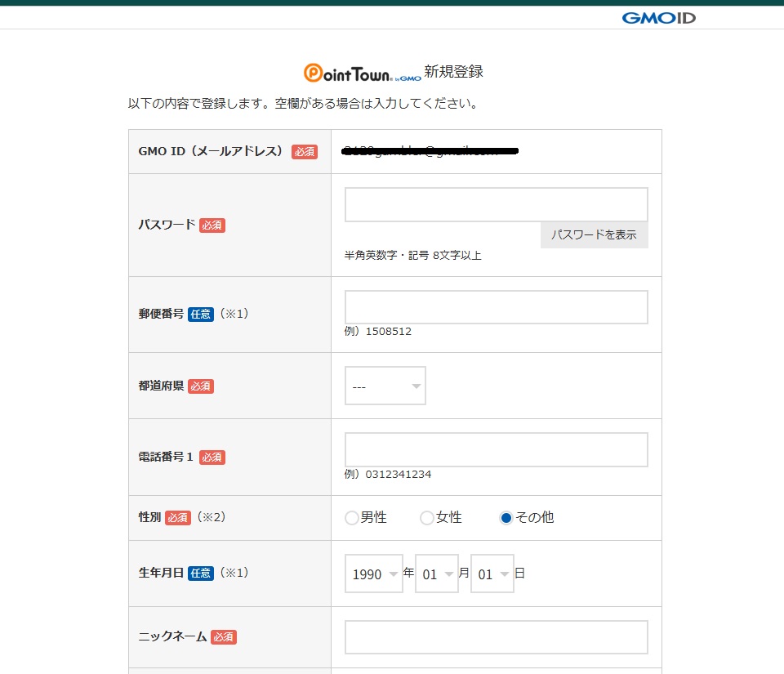
Task: Choose the その他 gender option
Action: click(506, 518)
